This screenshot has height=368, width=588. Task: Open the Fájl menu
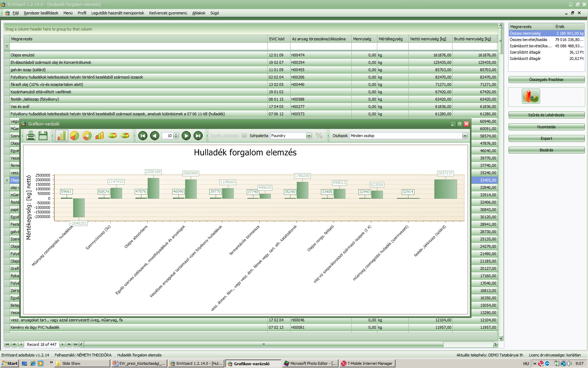pyautogui.click(x=15, y=13)
